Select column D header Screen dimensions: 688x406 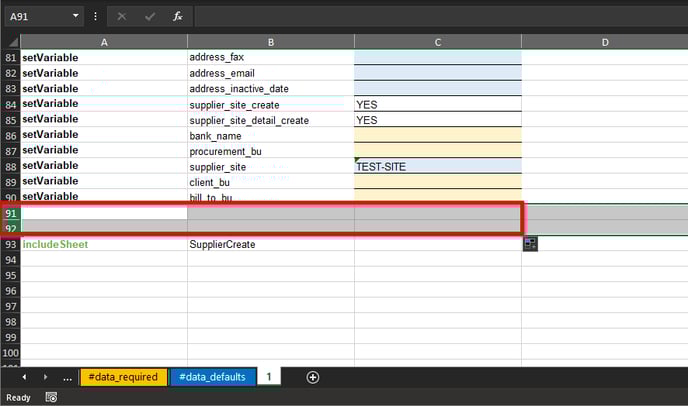pyautogui.click(x=605, y=42)
